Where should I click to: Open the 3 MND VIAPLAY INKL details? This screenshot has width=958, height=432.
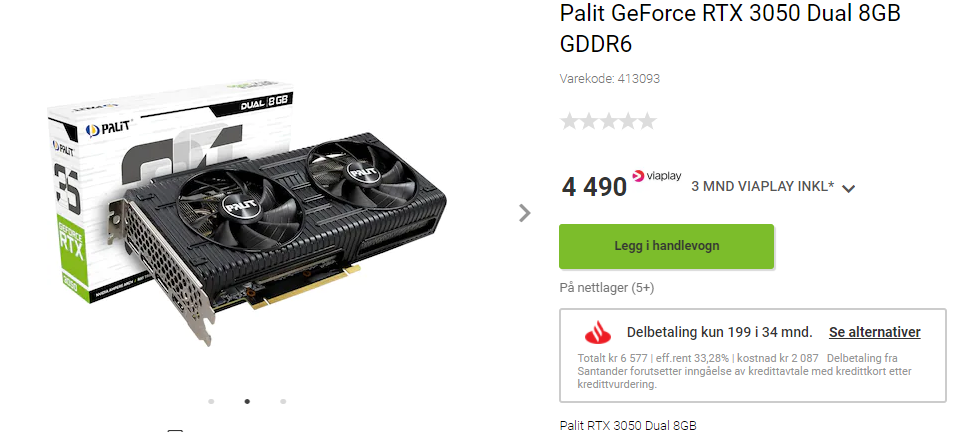pyautogui.click(x=762, y=186)
